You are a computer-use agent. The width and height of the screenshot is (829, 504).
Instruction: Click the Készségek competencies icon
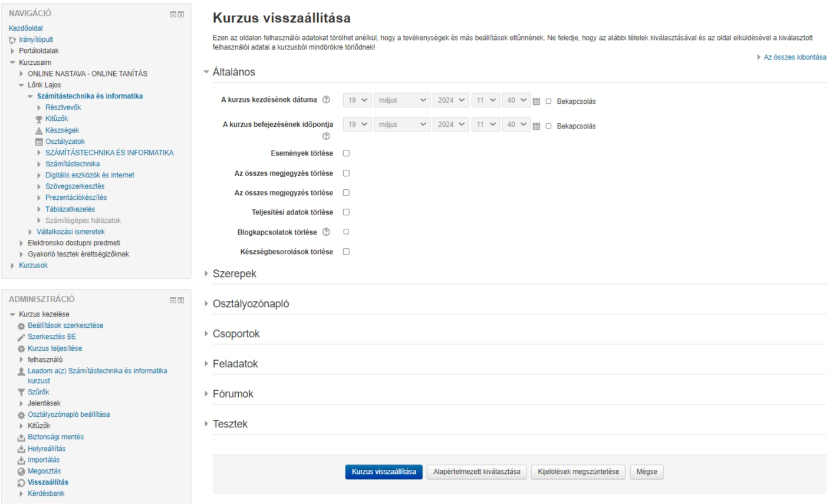click(39, 130)
